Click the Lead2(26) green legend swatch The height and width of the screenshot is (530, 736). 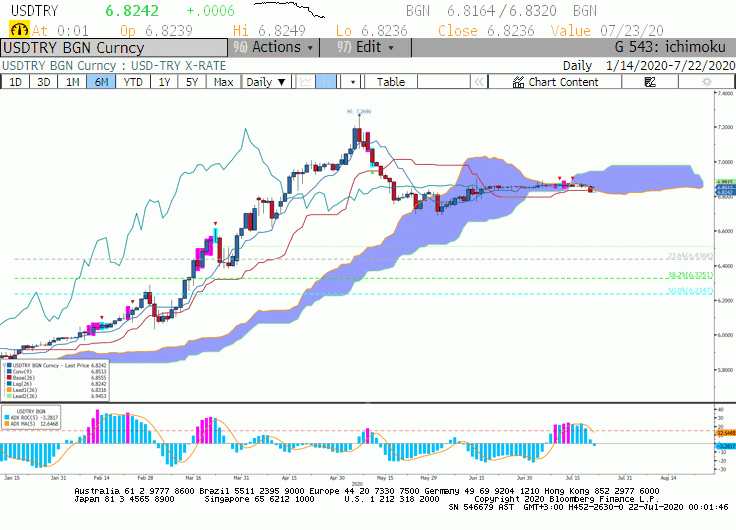pos(8,396)
